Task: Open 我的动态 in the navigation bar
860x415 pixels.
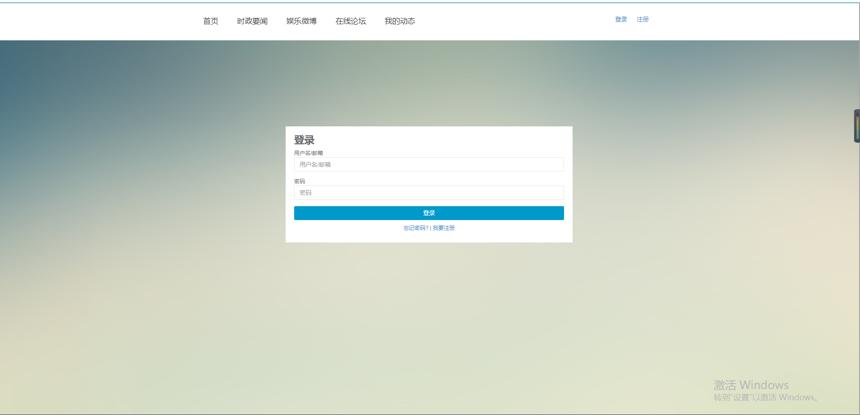Action: (x=400, y=21)
